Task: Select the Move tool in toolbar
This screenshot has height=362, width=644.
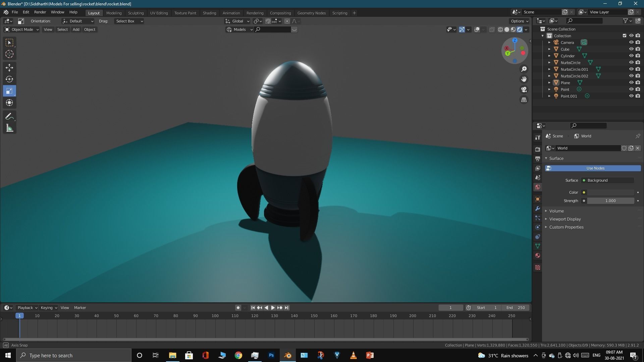Action: (9, 67)
